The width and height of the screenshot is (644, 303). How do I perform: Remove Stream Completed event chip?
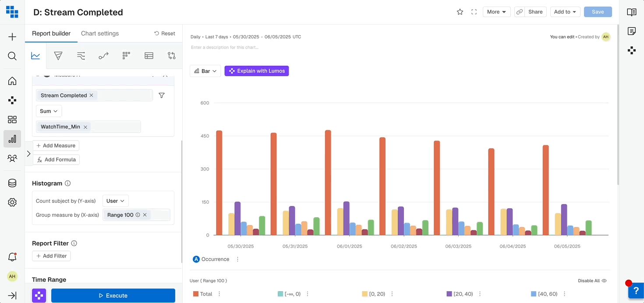91,95
